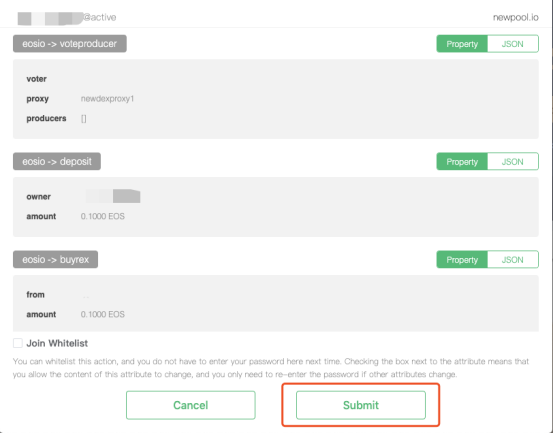Click the buyrex amount 0.1000 EOS value
This screenshot has height=434, width=554.
point(103,314)
